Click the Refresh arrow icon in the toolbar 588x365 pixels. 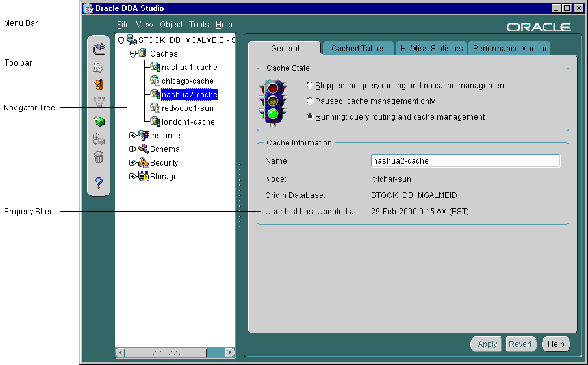pyautogui.click(x=99, y=84)
